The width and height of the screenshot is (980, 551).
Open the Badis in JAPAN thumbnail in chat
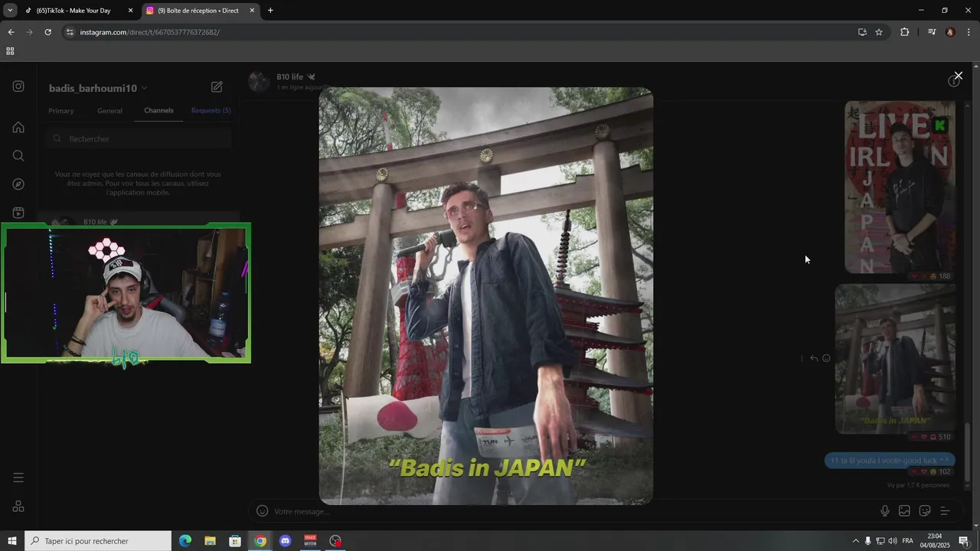click(895, 359)
